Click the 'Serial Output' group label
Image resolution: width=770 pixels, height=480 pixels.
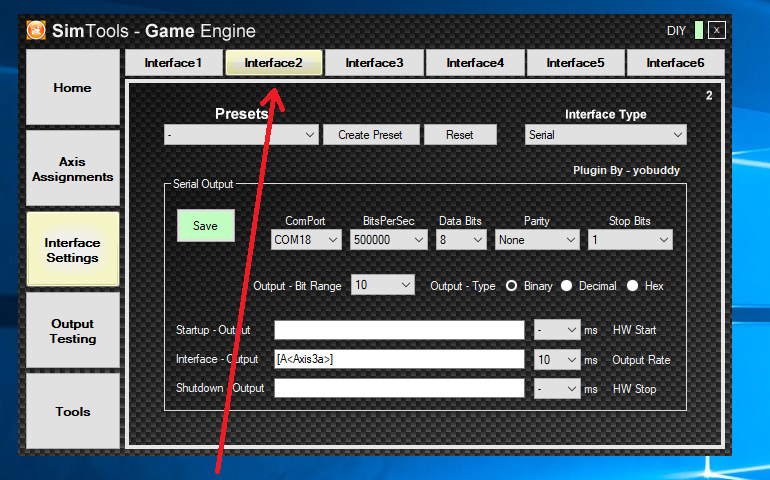203,184
